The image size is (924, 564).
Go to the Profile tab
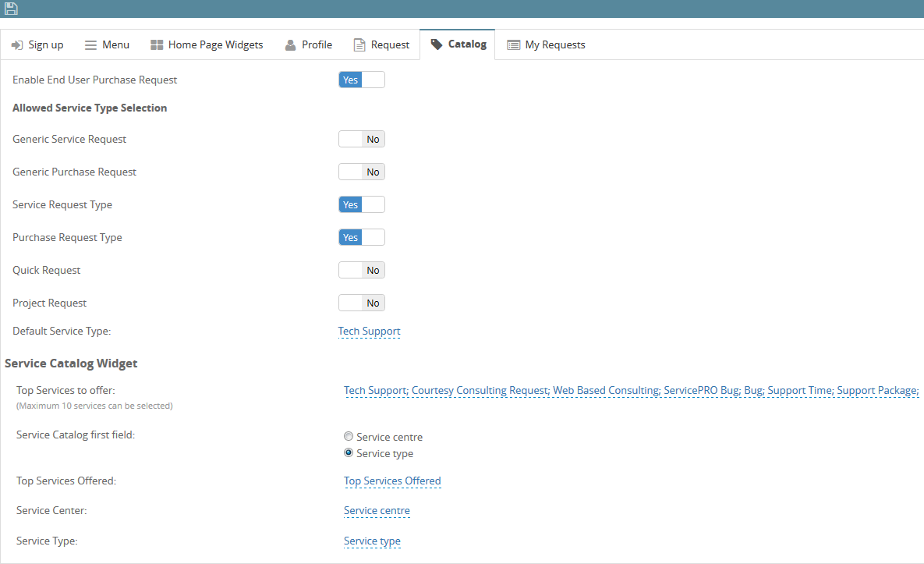click(309, 44)
